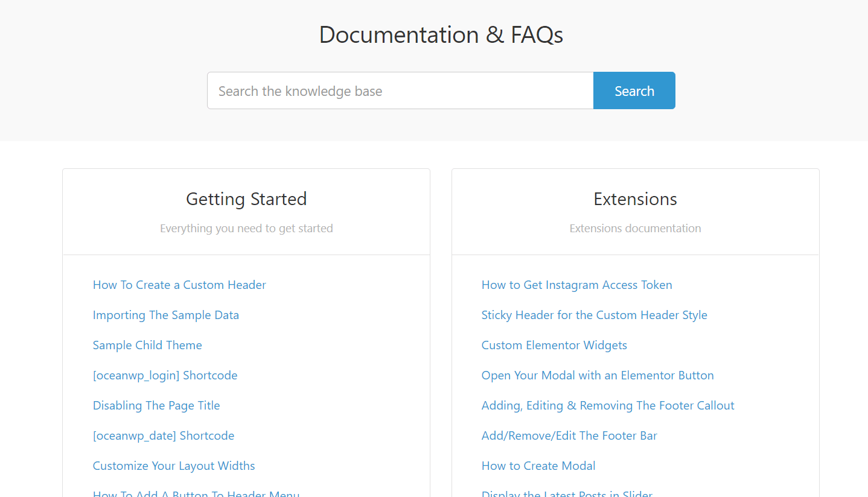Image resolution: width=868 pixels, height=497 pixels.
Task: Open How to Get Instagram Access Token
Action: coord(576,285)
